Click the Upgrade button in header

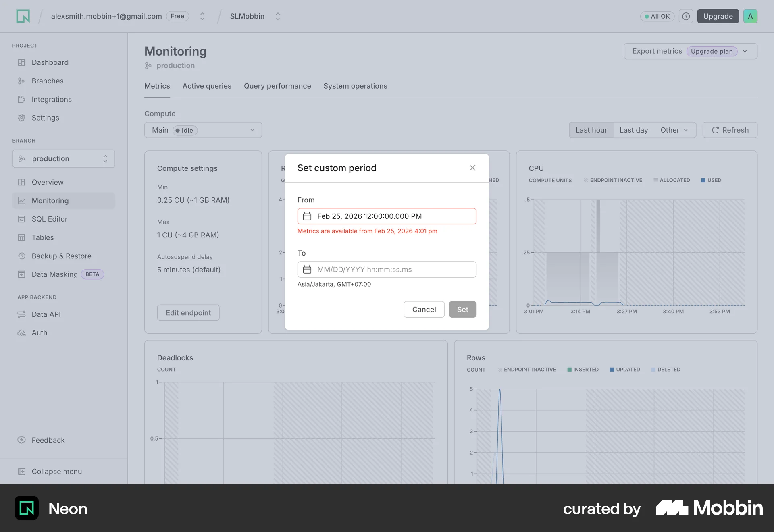pos(718,16)
